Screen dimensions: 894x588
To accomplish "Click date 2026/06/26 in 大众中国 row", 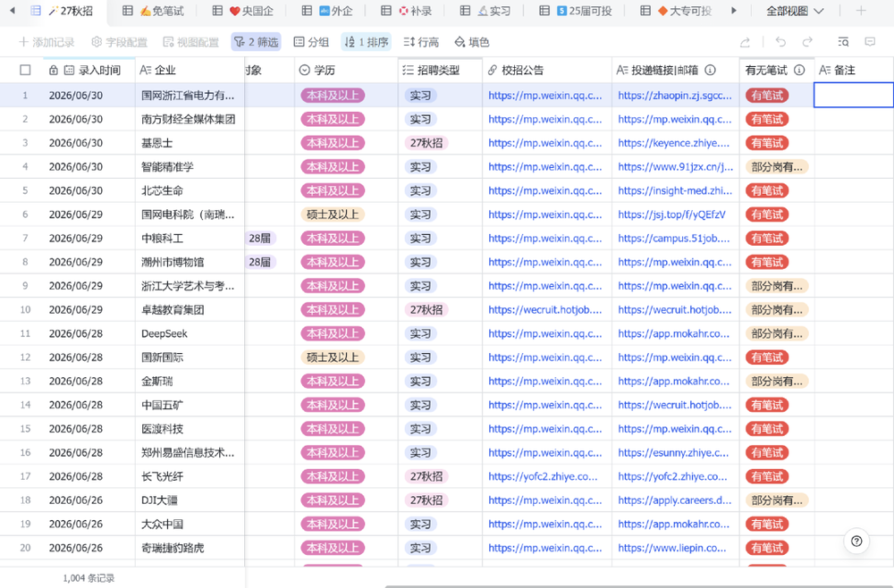I will pyautogui.click(x=76, y=525).
